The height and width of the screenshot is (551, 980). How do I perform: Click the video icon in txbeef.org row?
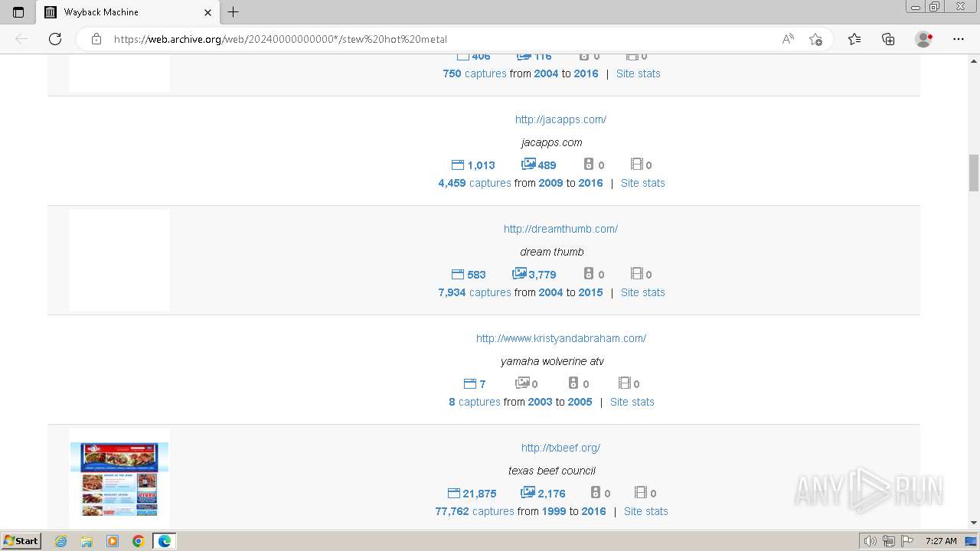pyautogui.click(x=641, y=492)
